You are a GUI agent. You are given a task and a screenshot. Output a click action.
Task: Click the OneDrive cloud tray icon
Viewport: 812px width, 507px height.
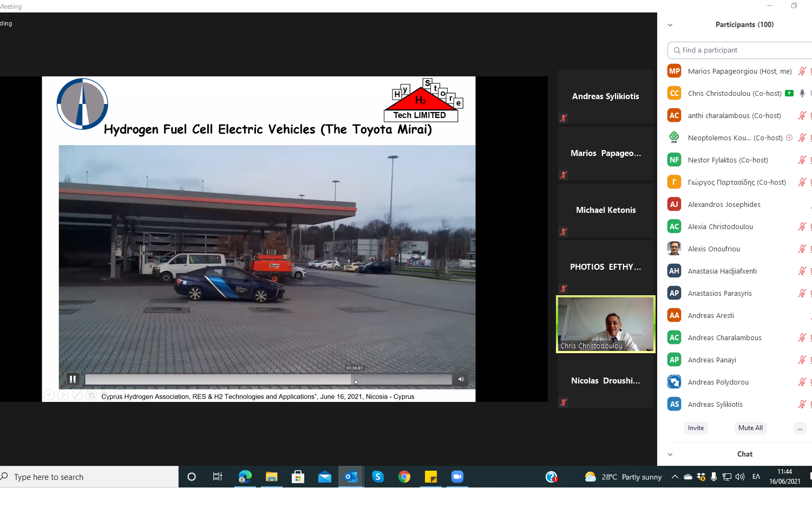(688, 477)
